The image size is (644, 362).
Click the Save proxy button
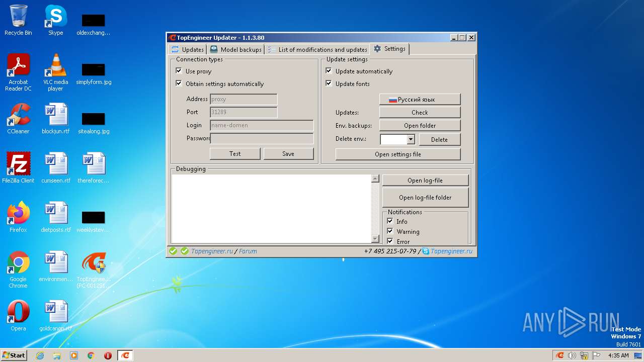tap(288, 153)
